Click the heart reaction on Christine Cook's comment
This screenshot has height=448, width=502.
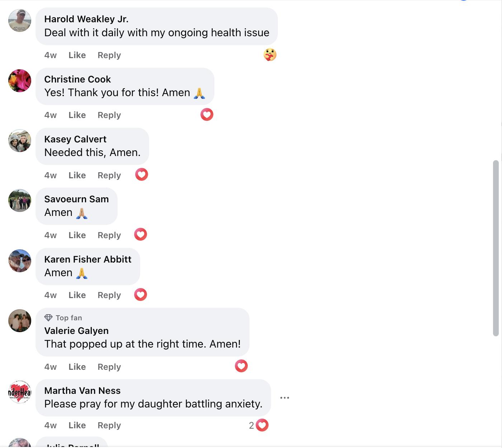tap(207, 115)
